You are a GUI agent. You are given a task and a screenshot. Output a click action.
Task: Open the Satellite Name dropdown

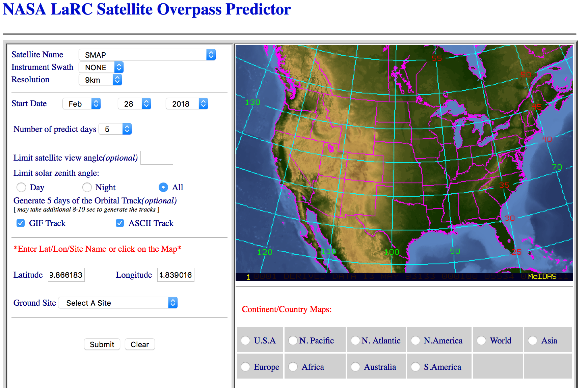pos(147,55)
